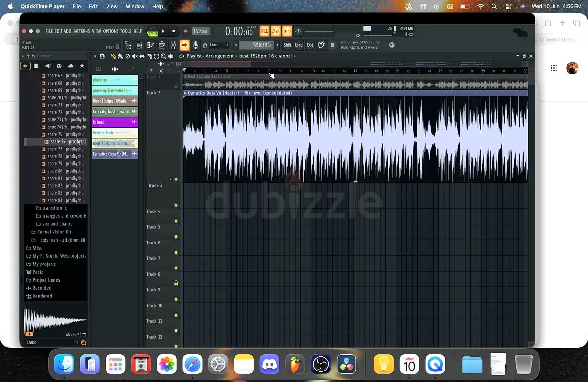
Task: Mute Track 10 via its green light
Action: [x=176, y=315]
